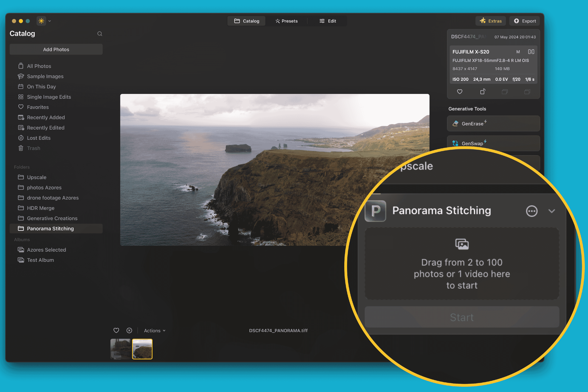
Task: Rotate the image using the rotate icon
Action: 483,91
